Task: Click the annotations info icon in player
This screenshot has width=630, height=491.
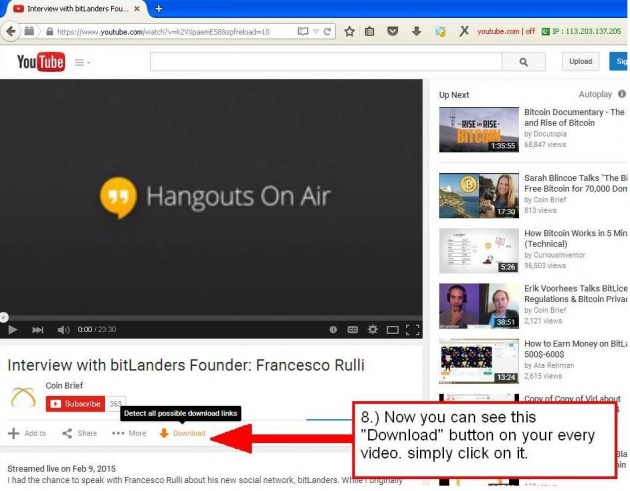Action: 333,329
